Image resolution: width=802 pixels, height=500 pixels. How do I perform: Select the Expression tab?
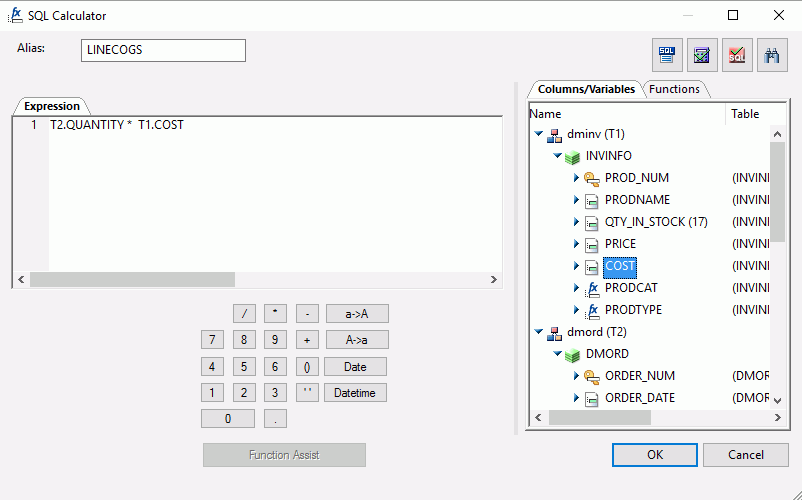coord(52,106)
